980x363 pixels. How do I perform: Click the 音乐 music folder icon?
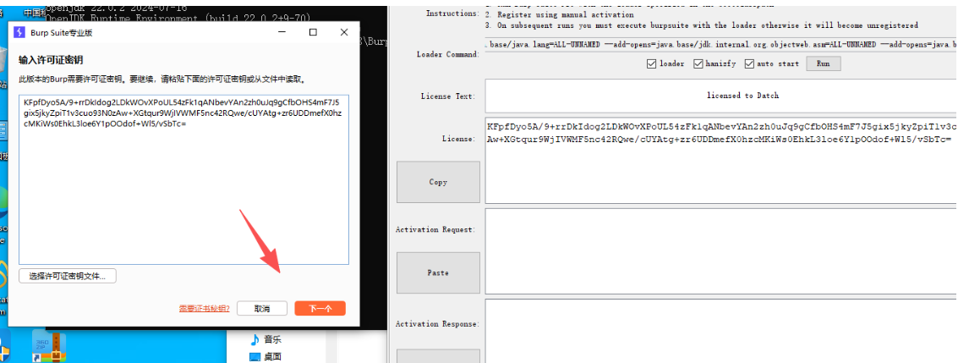(x=255, y=339)
